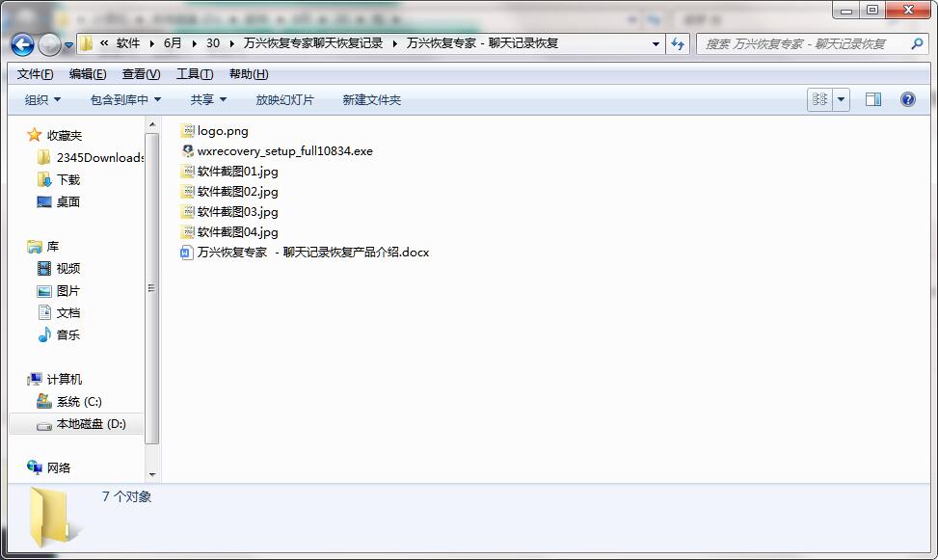Screen dimensions: 938x560
Task: Open the 文档 library
Action: pos(68,313)
